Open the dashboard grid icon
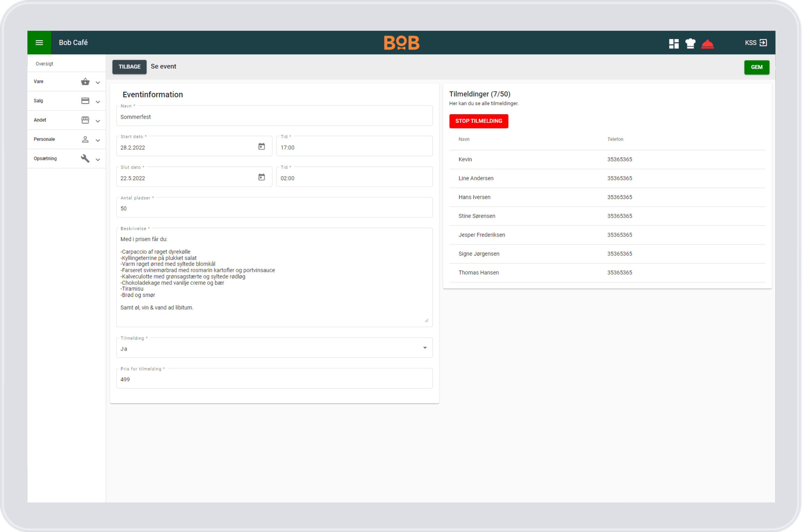 pos(674,43)
